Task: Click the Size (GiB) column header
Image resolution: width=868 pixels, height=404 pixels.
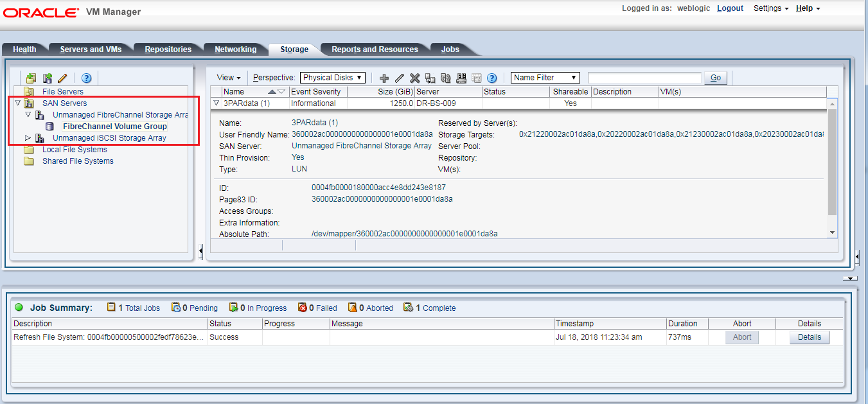Action: click(x=381, y=92)
